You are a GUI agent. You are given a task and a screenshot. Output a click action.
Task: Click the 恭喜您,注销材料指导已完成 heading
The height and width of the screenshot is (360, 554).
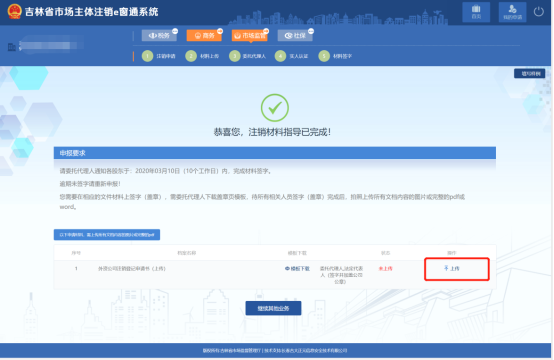(272, 132)
